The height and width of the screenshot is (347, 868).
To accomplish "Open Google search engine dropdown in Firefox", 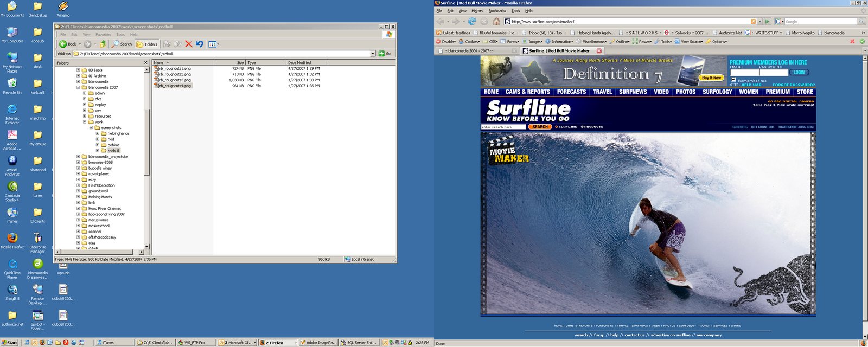I will (779, 22).
